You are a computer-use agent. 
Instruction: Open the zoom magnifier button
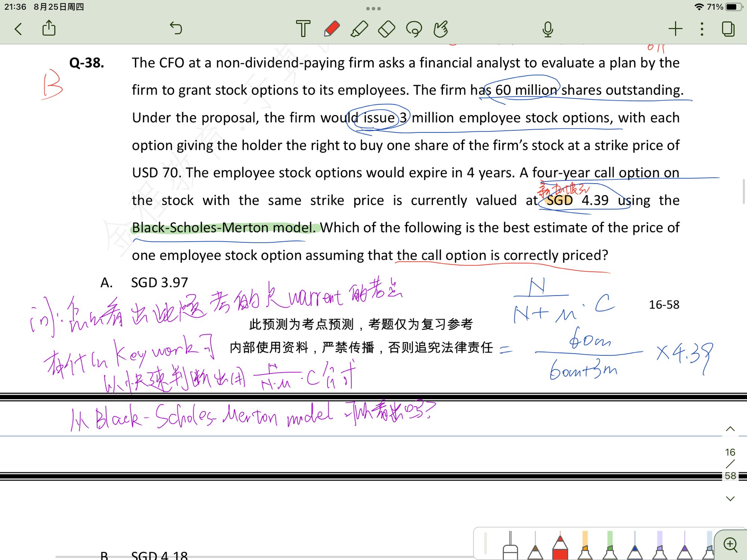click(x=731, y=545)
